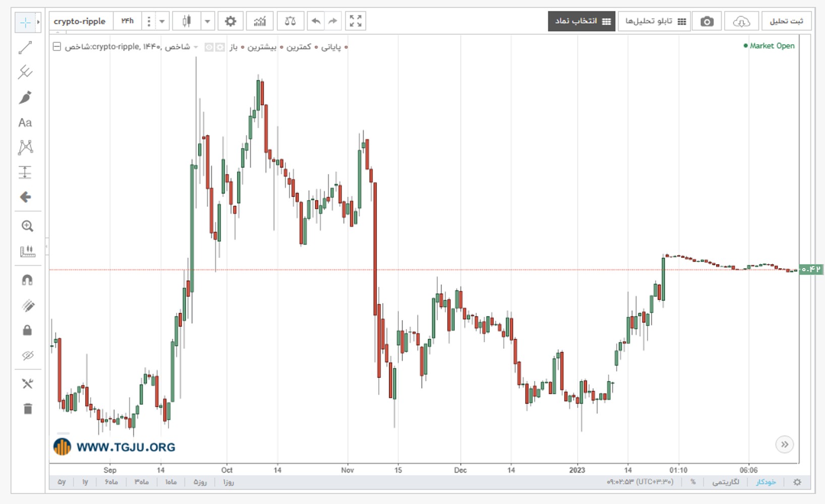This screenshot has width=825, height=504.
Task: Switch to the ۵روز range
Action: coord(200,482)
